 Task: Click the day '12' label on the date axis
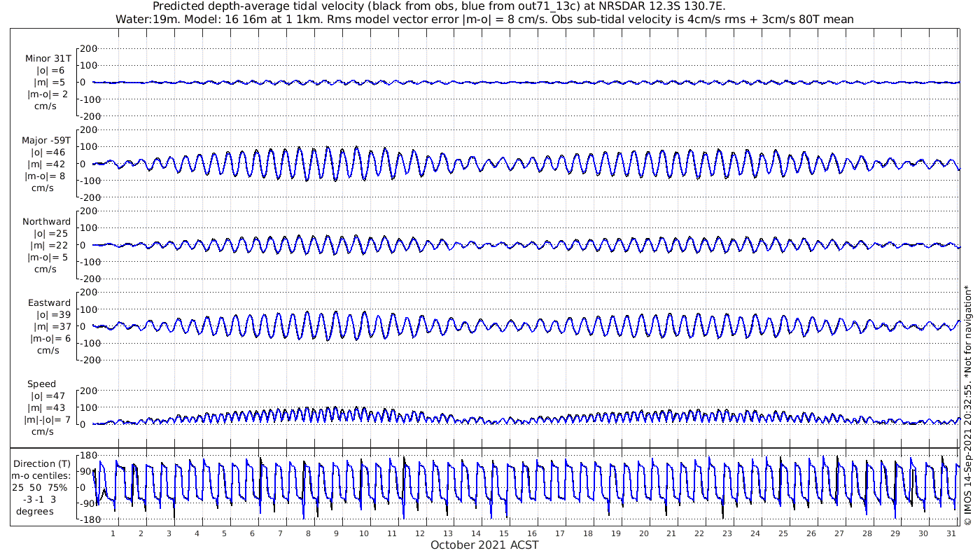420,533
